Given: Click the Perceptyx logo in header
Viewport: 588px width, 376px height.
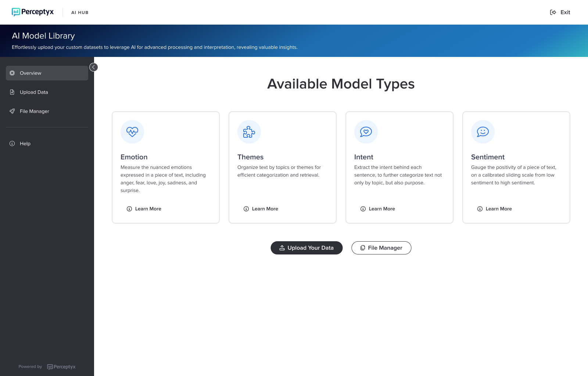Looking at the screenshot, I should pyautogui.click(x=33, y=12).
